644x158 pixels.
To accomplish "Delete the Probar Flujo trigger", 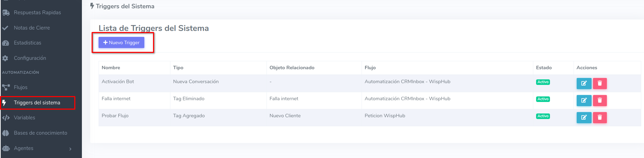I will pos(600,118).
